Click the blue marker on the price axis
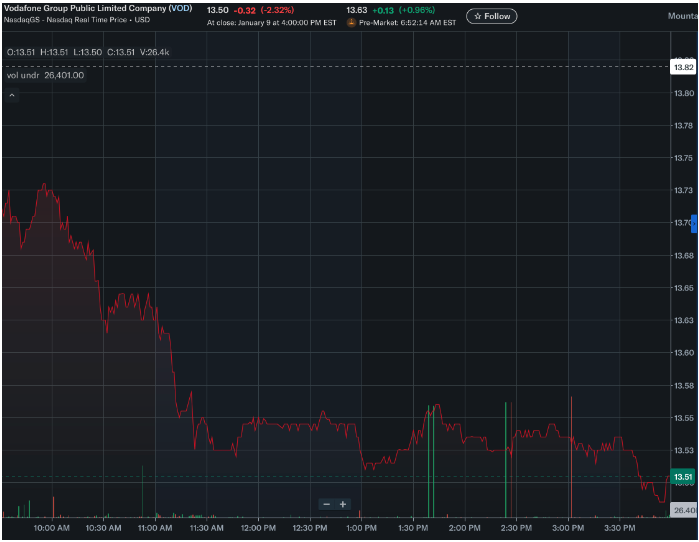This screenshot has height=542, width=699. [x=694, y=222]
